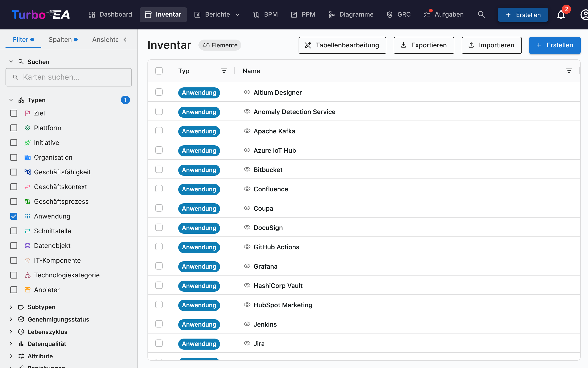This screenshot has height=368, width=588.
Task: Click the eye icon next to Jenkins
Action: pos(247,324)
